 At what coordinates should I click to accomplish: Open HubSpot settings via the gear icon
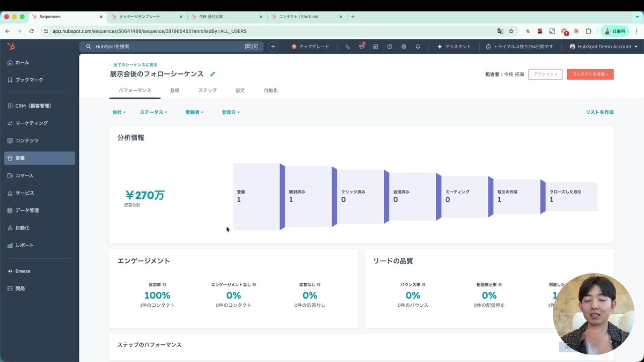pyautogui.click(x=404, y=46)
